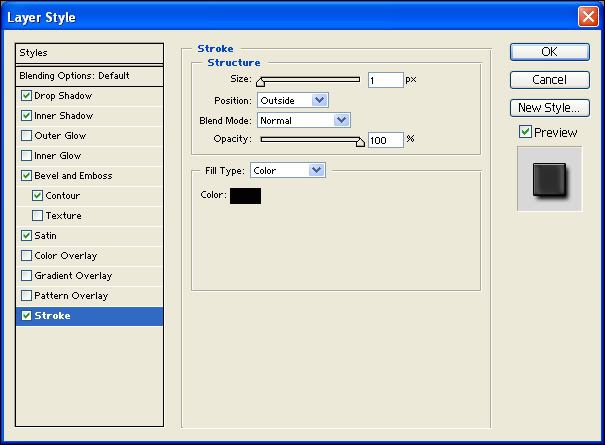Click the Cancel button
The height and width of the screenshot is (445, 605).
coord(550,80)
